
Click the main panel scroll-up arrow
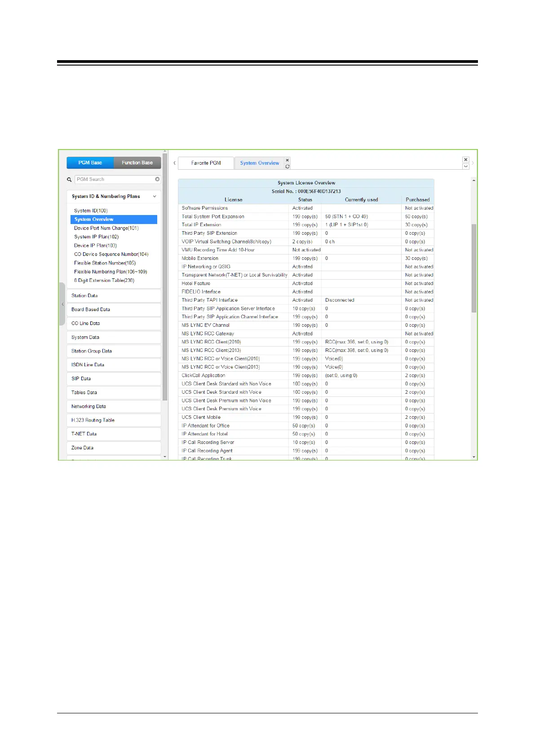pos(474,180)
